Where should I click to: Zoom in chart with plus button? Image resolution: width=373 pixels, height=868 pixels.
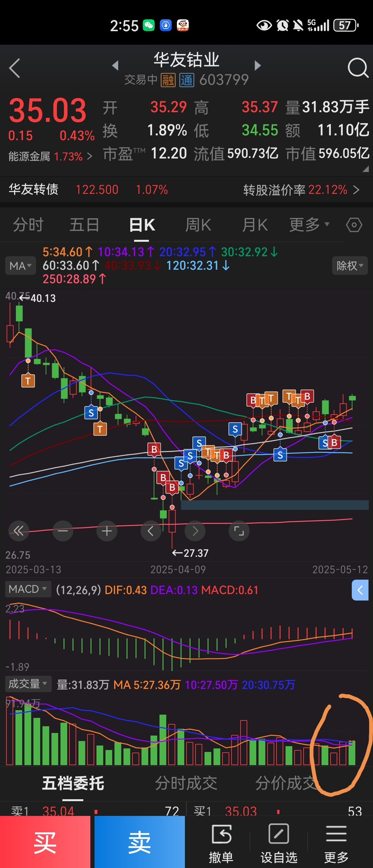point(107,531)
